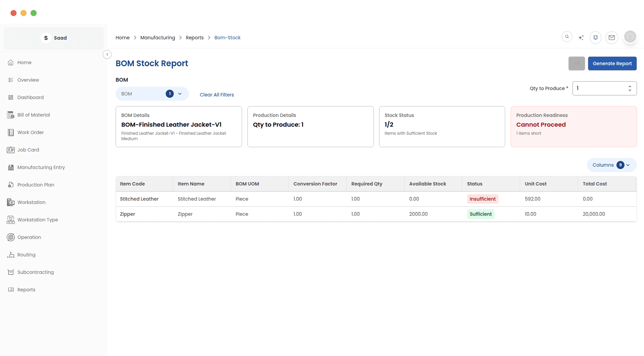Viewport: 644px width, 356px height.
Task: Open the Production Plan section
Action: click(x=36, y=185)
